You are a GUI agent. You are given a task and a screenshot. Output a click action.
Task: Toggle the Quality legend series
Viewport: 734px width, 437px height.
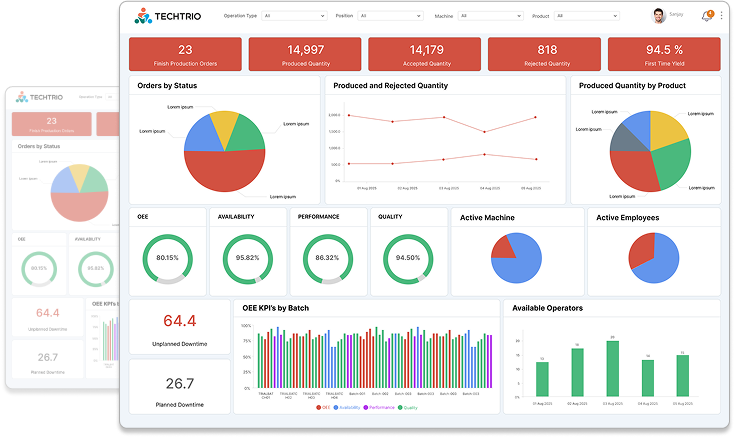pos(410,407)
